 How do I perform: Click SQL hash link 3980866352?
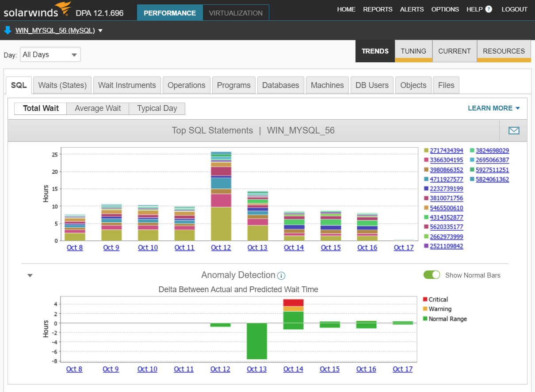447,170
